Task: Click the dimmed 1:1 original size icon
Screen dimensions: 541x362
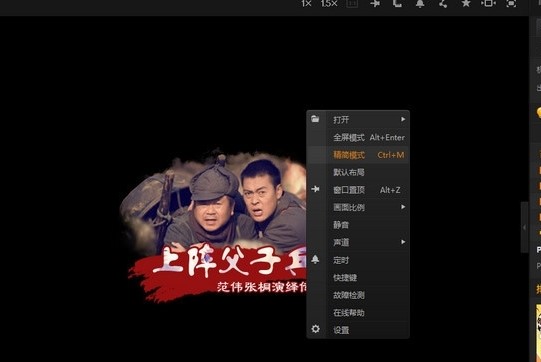Action: [352, 3]
